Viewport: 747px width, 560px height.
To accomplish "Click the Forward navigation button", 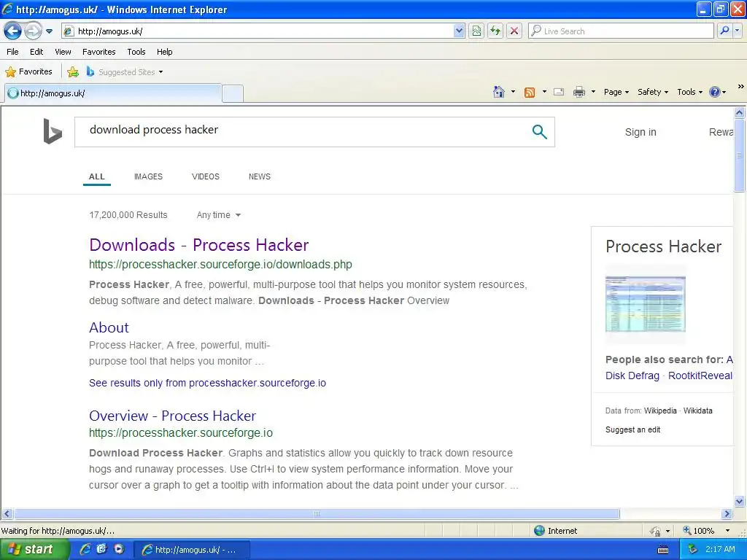I will coord(33,31).
